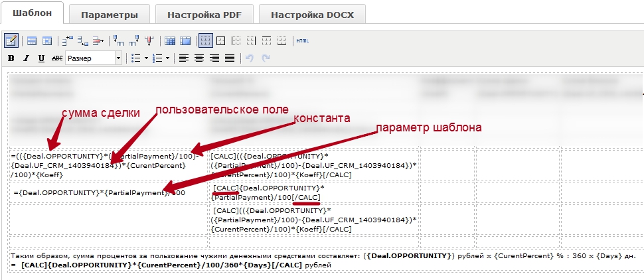Viewport: 644px width, 280px height.
Task: Toggle Strikethrough ABC formatting
Action: point(57,58)
